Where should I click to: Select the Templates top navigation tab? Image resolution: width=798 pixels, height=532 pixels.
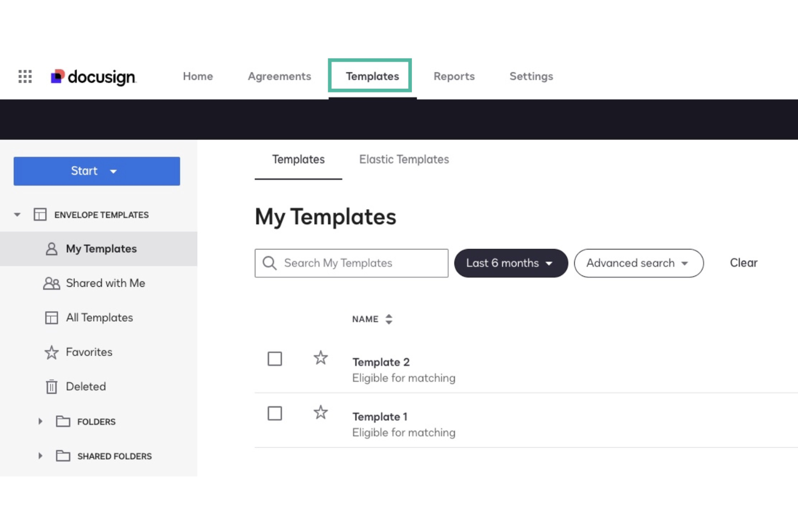[372, 77]
